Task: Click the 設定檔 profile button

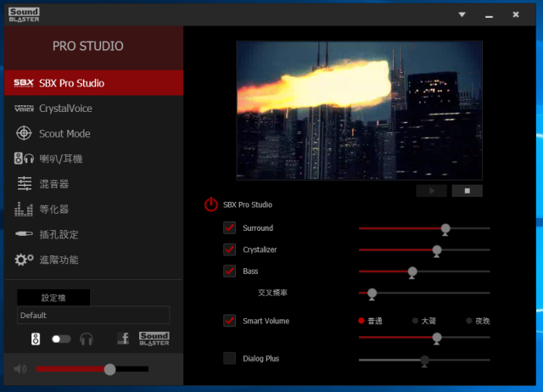Action: [x=53, y=298]
